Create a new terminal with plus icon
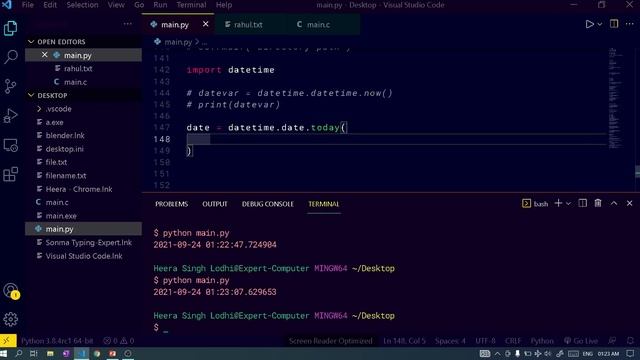The width and height of the screenshot is (640, 360). coord(558,203)
